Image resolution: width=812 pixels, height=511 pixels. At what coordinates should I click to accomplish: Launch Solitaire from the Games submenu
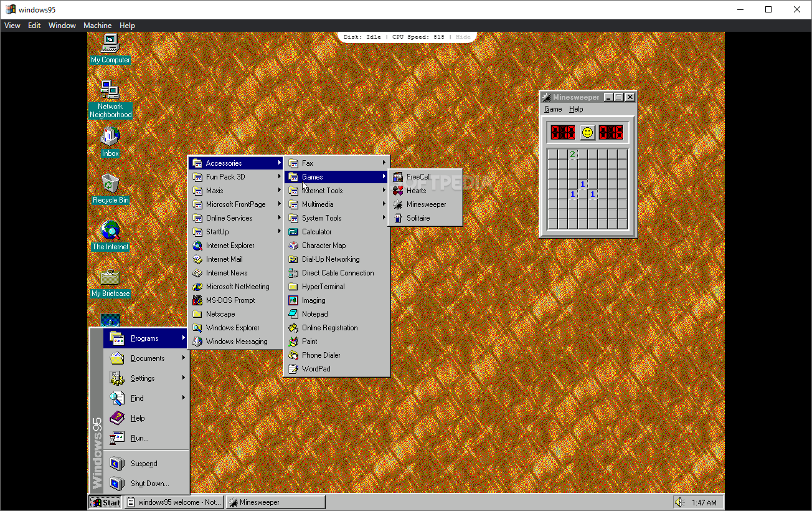pos(425,218)
